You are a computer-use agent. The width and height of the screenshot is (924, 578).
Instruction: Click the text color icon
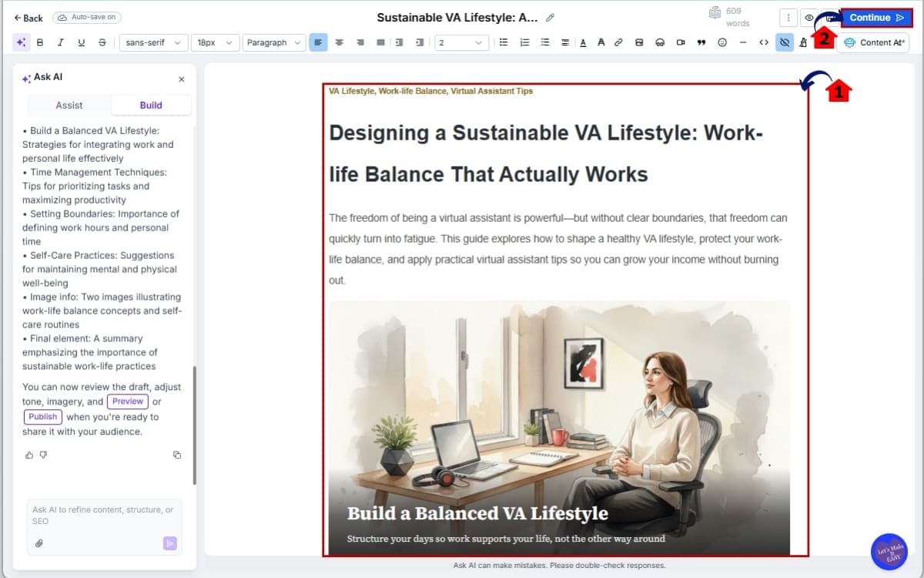(x=583, y=42)
